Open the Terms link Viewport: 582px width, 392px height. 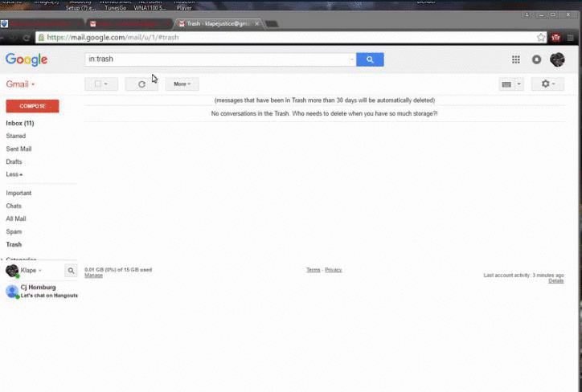point(313,270)
